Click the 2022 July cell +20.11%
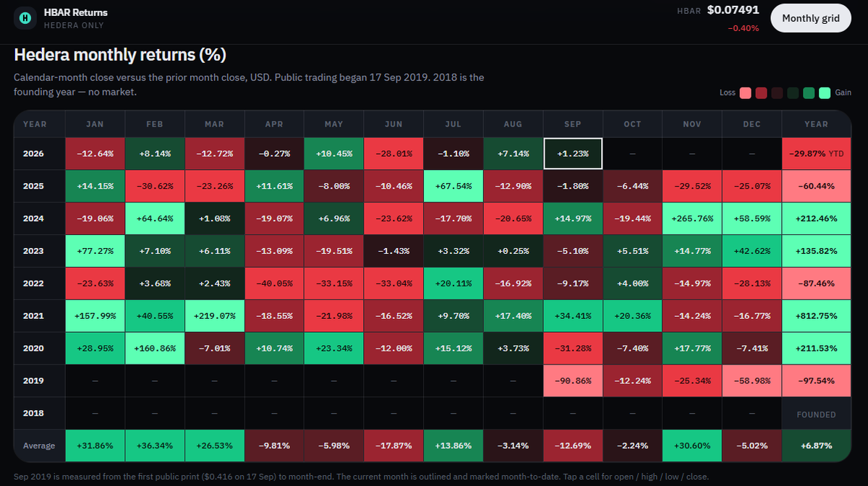The image size is (868, 486). (454, 283)
